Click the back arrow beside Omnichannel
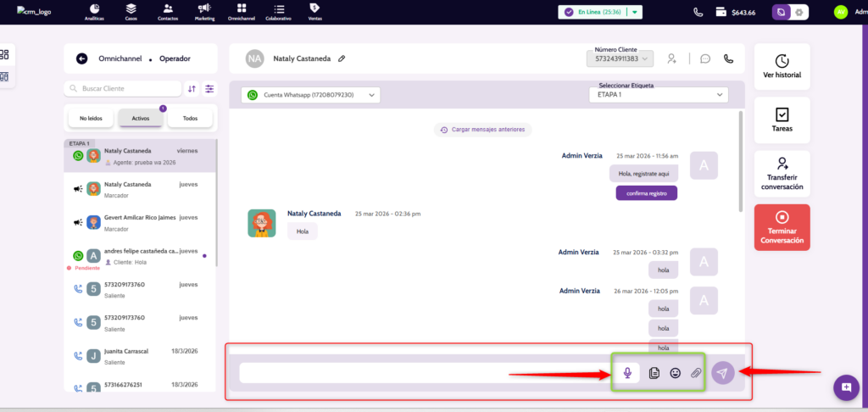Screen dimensions: 868x412 tap(82, 58)
